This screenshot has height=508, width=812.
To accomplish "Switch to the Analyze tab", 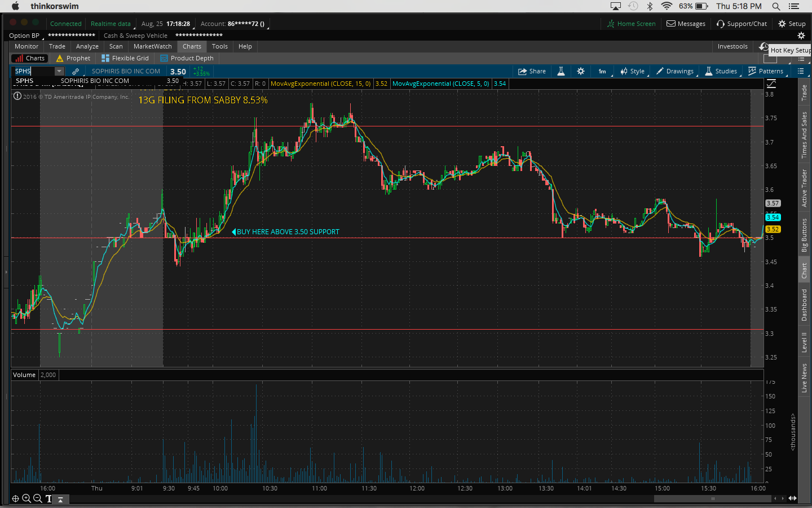I will [x=87, y=46].
